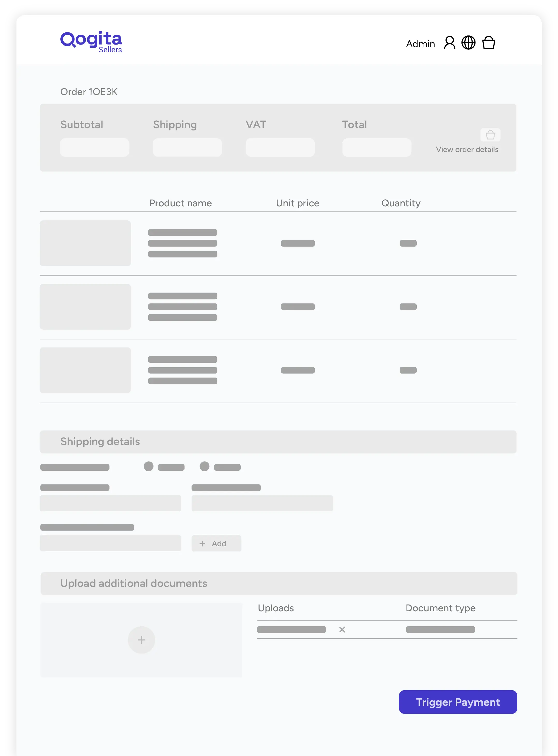
Task: Click the Add button in shipping details
Action: tap(216, 543)
